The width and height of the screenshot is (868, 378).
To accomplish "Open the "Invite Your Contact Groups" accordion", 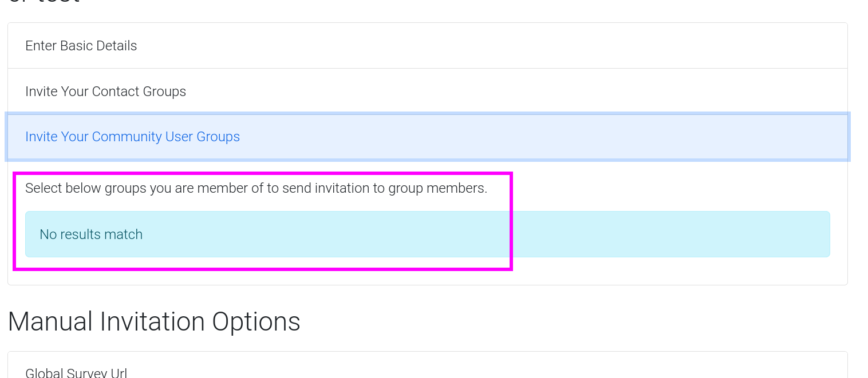I will 105,91.
